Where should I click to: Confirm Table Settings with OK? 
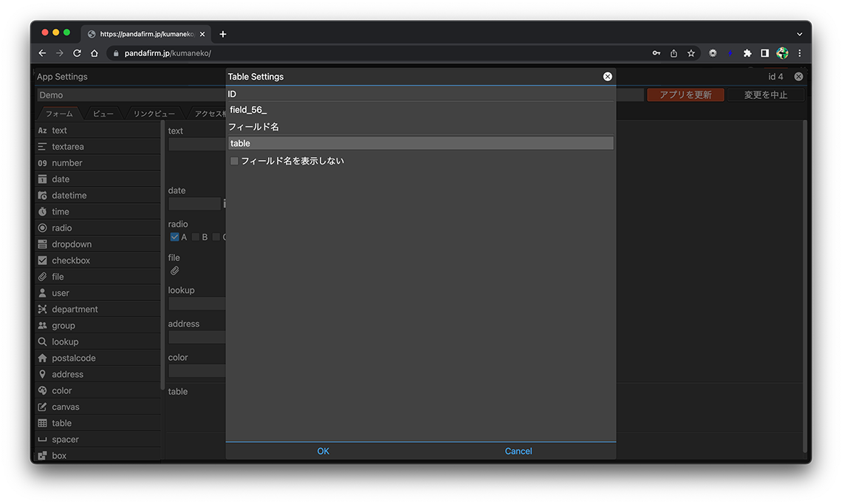[x=323, y=451]
